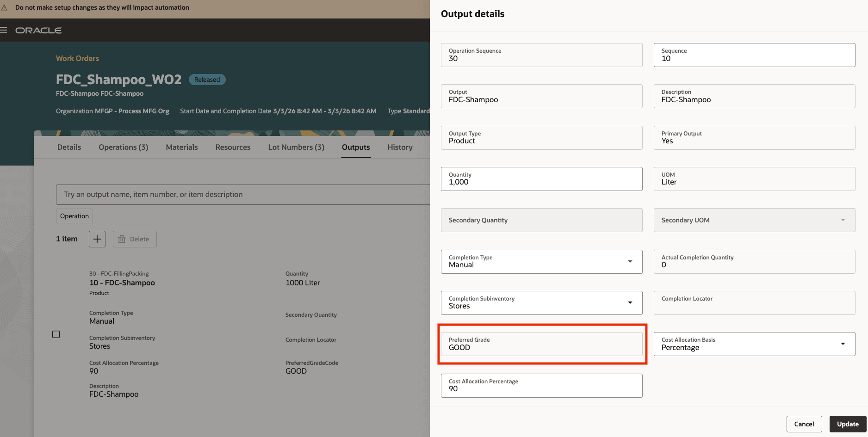
Task: Open the Completion Type dropdown
Action: click(541, 262)
